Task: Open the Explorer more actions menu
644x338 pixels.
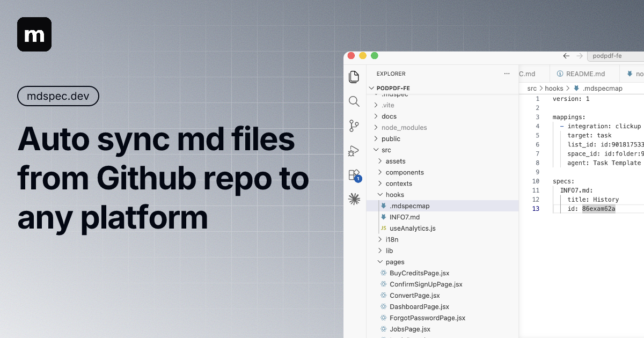Action: 507,74
